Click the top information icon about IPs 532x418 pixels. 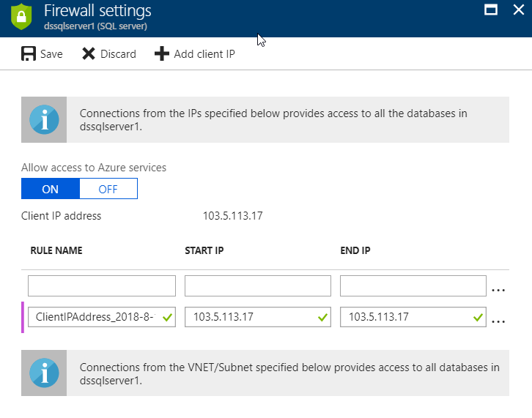(x=44, y=119)
